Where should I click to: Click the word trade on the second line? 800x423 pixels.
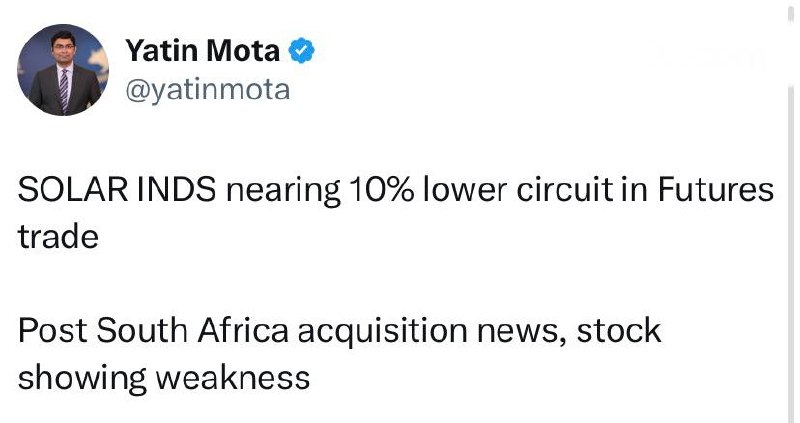click(58, 237)
